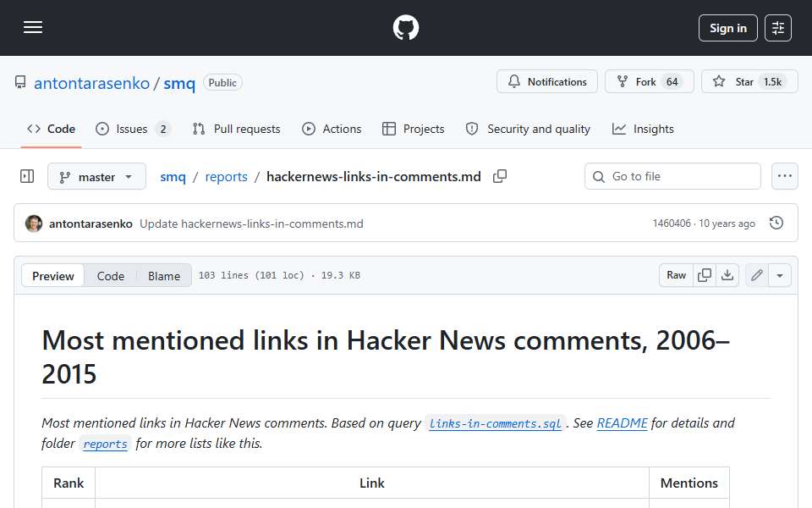Open the Pull requests tab
This screenshot has width=812, height=508.
(x=236, y=129)
